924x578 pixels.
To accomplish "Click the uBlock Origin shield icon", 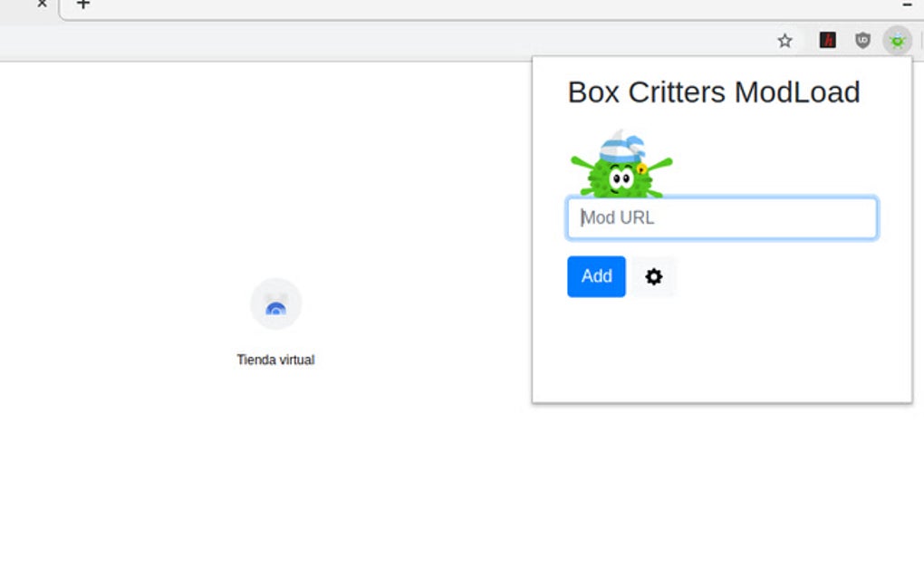I will pyautogui.click(x=861, y=40).
